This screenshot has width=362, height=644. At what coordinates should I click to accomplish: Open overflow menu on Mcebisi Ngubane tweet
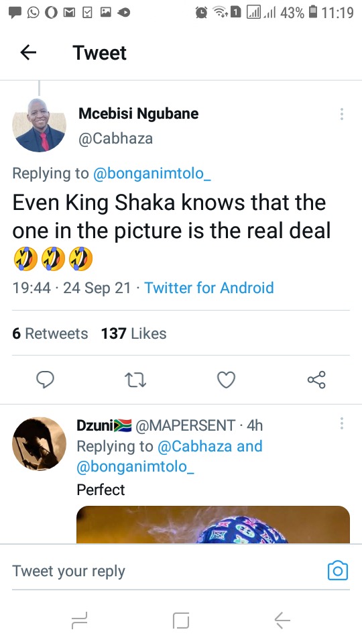(x=341, y=114)
